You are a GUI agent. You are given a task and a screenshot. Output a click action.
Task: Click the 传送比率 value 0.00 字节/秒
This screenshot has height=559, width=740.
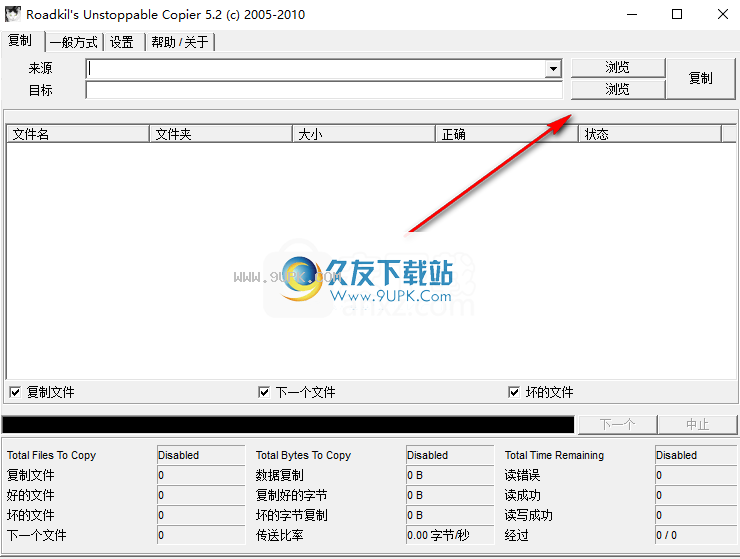pyautogui.click(x=450, y=535)
